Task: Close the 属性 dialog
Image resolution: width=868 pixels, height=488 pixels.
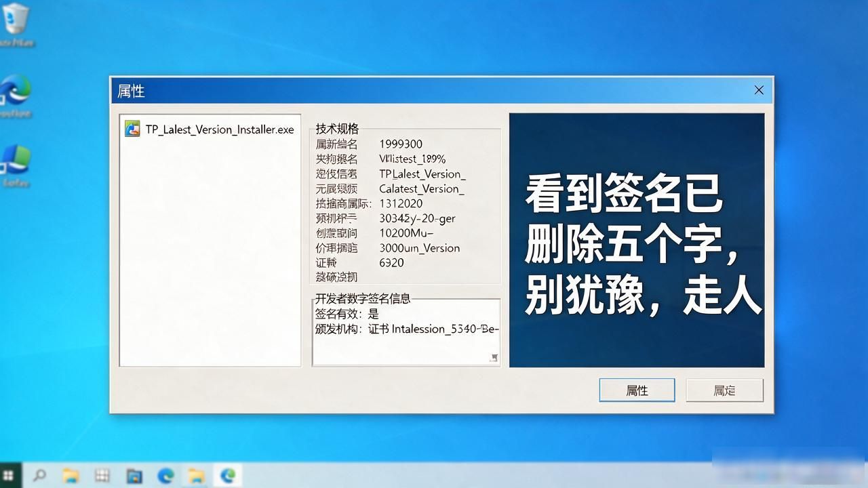Action: [x=759, y=89]
